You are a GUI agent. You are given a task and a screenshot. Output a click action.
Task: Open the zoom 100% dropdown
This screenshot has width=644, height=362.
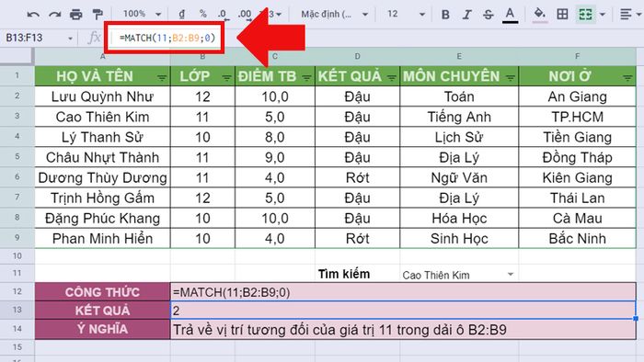(x=142, y=14)
